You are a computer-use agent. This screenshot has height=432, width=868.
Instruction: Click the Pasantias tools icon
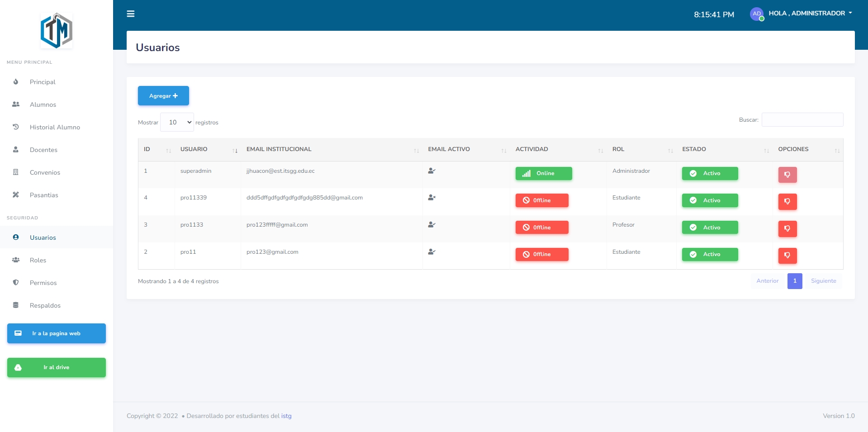tap(16, 195)
